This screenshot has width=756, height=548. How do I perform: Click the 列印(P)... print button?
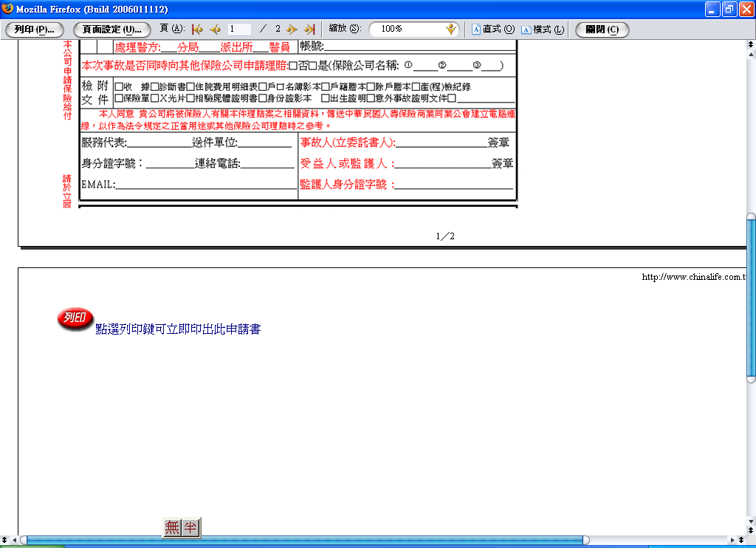pos(35,30)
